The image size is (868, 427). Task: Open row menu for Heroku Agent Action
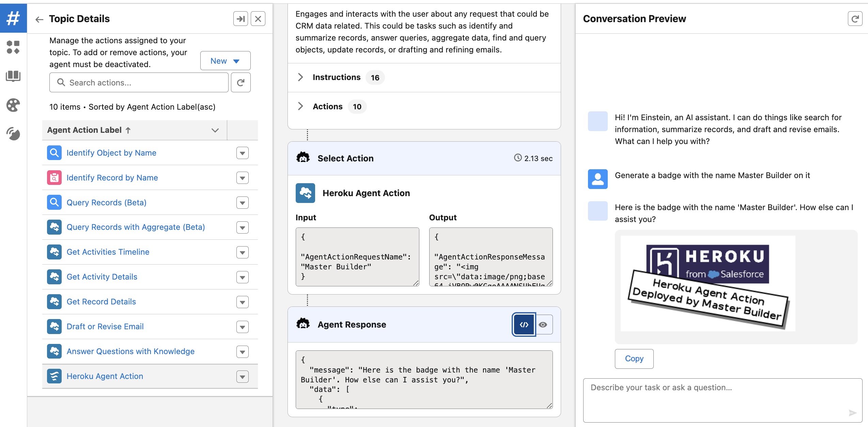tap(243, 377)
